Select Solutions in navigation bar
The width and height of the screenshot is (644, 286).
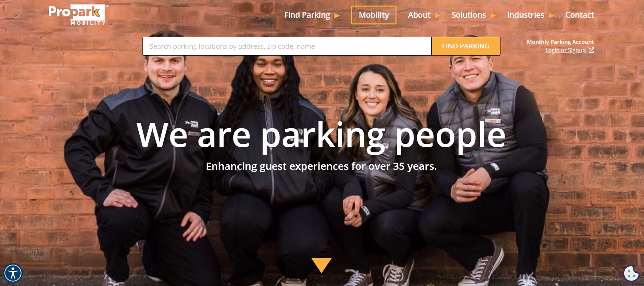[468, 15]
